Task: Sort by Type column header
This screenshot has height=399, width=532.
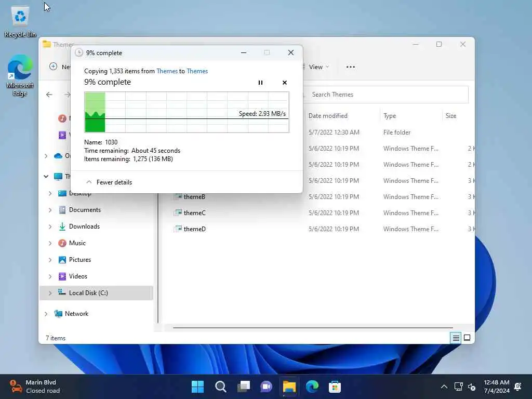Action: tap(390, 116)
